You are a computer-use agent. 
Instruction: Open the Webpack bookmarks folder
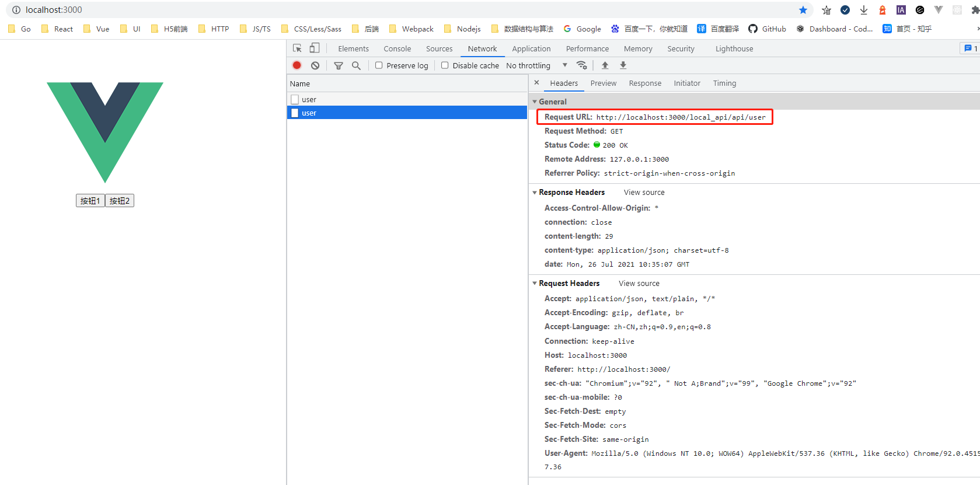pyautogui.click(x=411, y=29)
